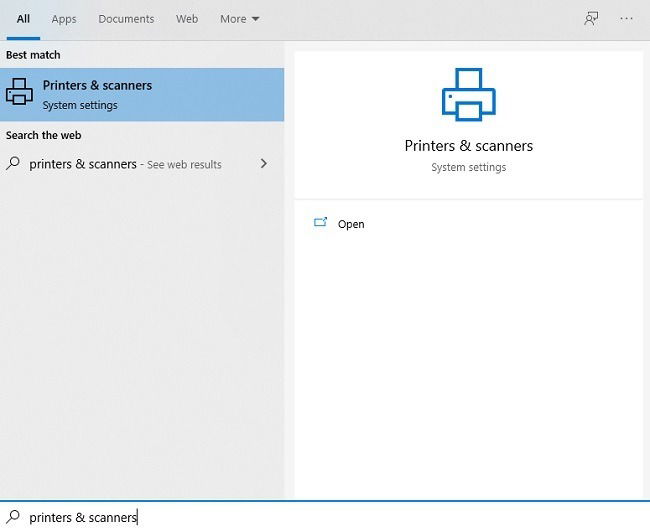Click the printer icon in Best match result

point(19,92)
